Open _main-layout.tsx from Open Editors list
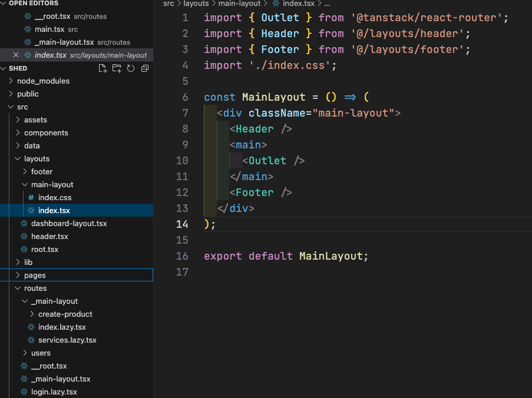 coord(77,42)
